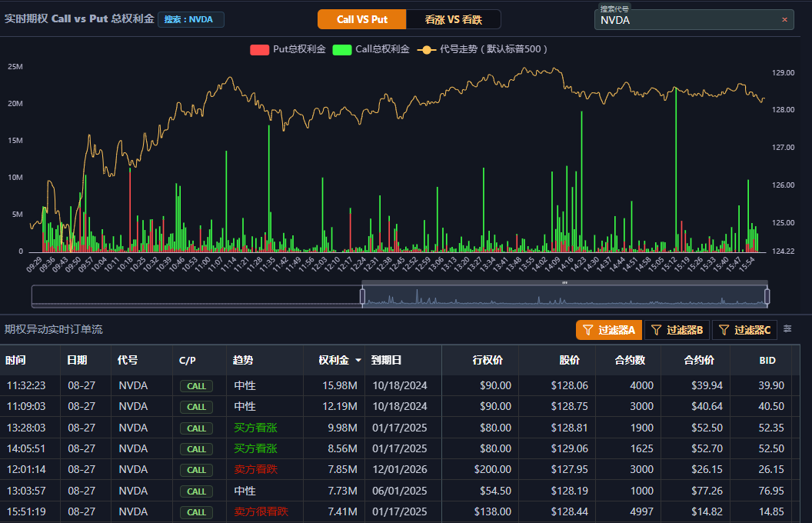Click the 搜索：NVDA tag
Image resolution: width=812 pixels, height=523 pixels.
tap(191, 19)
